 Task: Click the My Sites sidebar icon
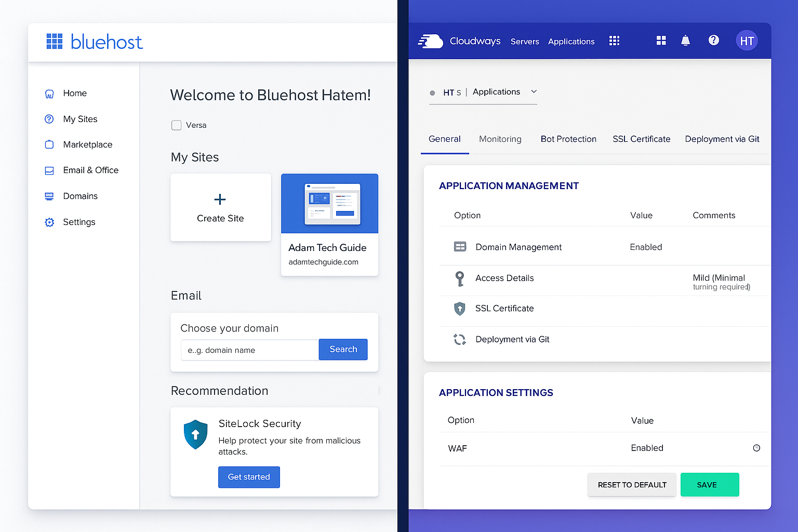tap(49, 119)
